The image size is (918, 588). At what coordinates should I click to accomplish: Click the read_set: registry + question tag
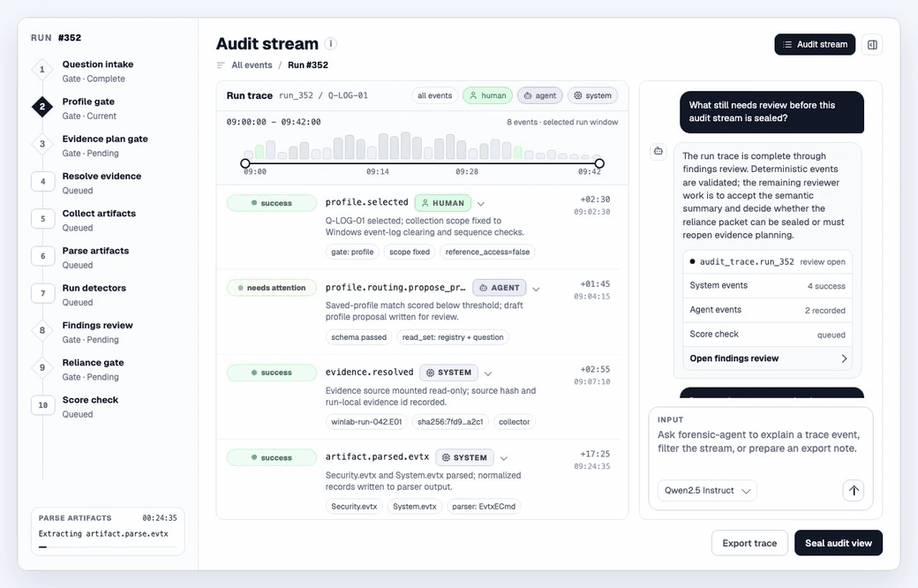coord(453,336)
